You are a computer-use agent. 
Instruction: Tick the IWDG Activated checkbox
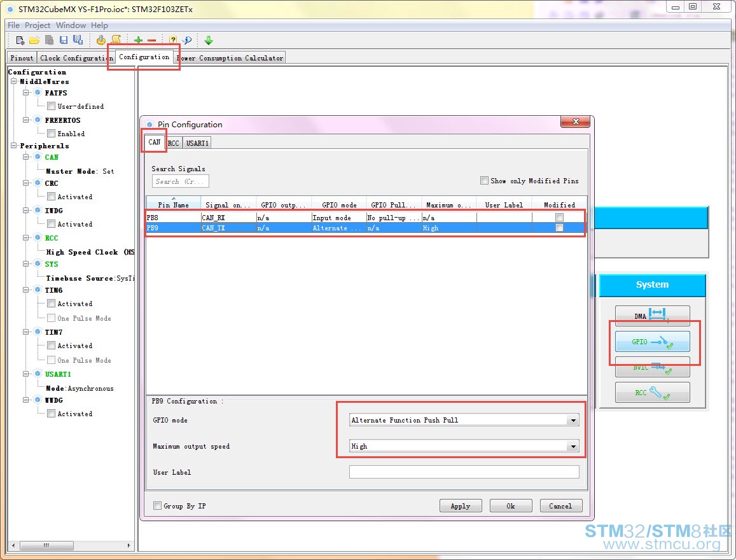52,224
